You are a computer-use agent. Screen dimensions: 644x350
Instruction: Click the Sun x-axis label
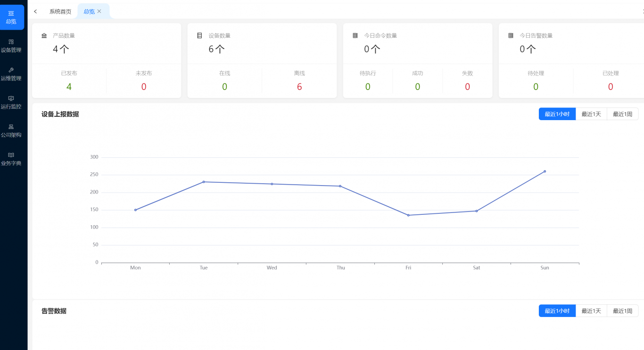tap(545, 268)
